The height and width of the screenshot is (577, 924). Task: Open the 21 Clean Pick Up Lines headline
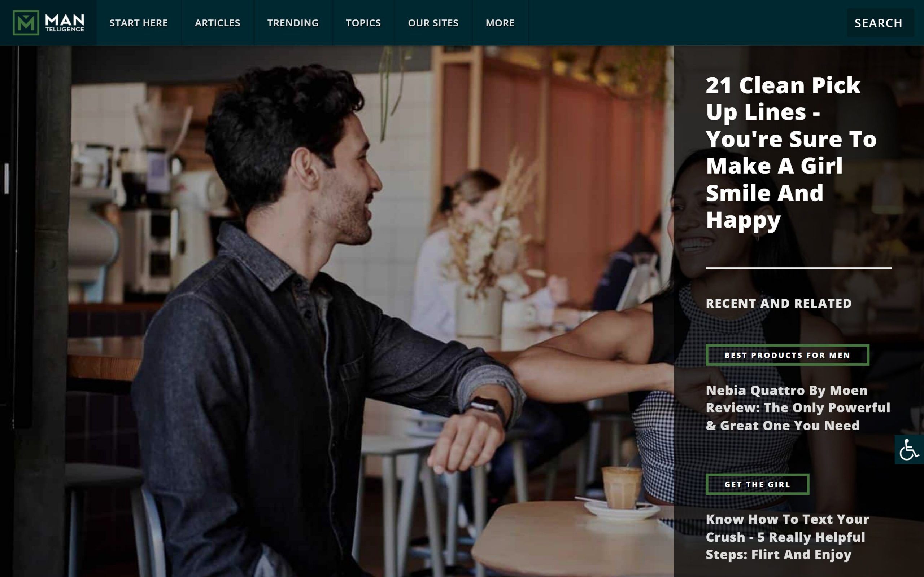791,152
